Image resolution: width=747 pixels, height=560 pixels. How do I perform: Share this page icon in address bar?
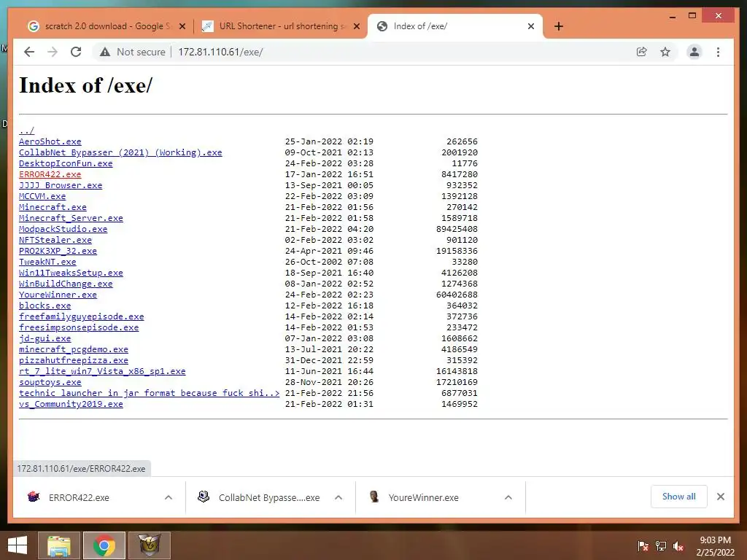[642, 52]
